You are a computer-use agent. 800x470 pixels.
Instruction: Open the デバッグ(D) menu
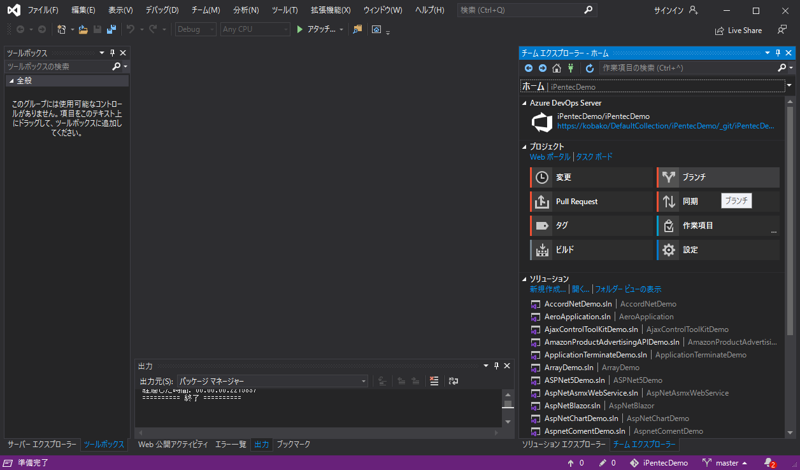(x=162, y=10)
